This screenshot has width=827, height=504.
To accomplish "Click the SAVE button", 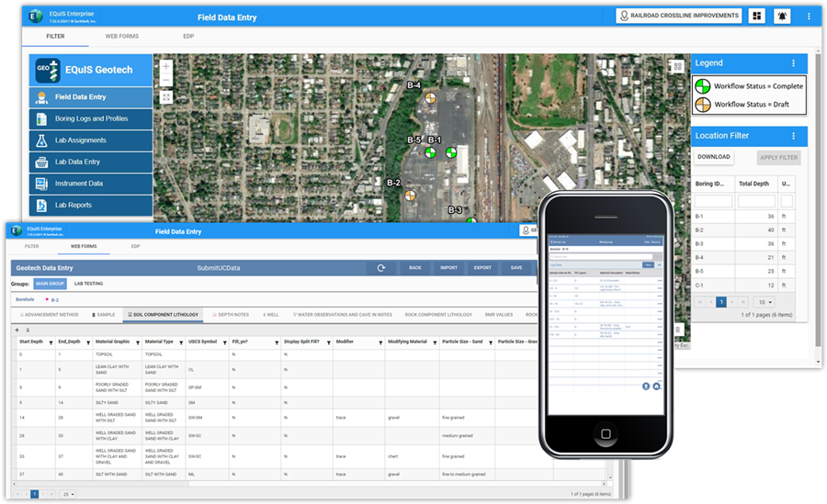I will [x=516, y=268].
